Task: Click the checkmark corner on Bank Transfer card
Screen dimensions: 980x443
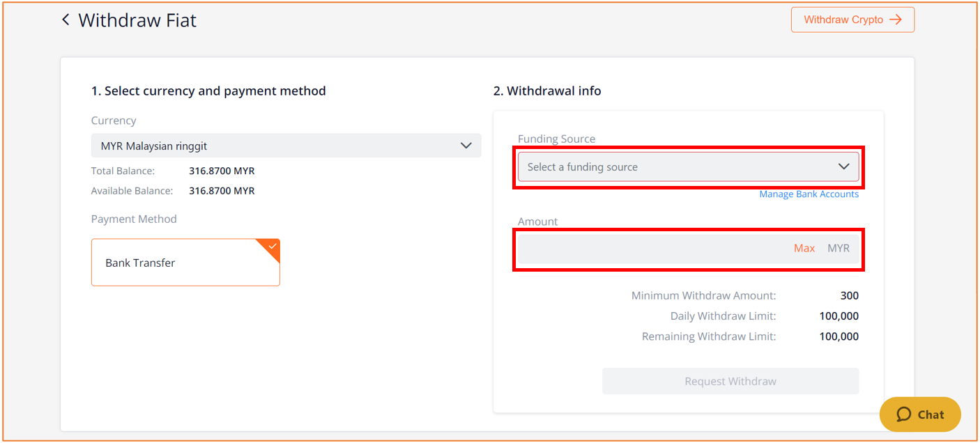Action: tap(270, 248)
